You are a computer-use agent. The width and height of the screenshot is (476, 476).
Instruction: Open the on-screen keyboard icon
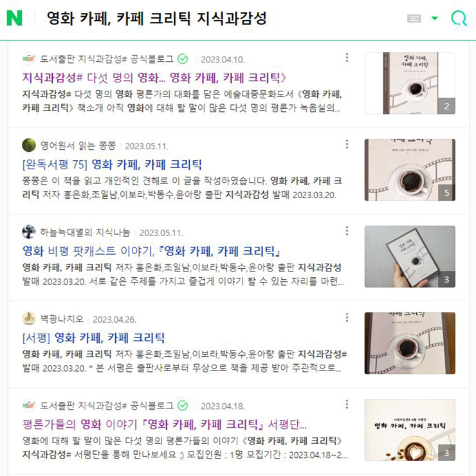[414, 19]
